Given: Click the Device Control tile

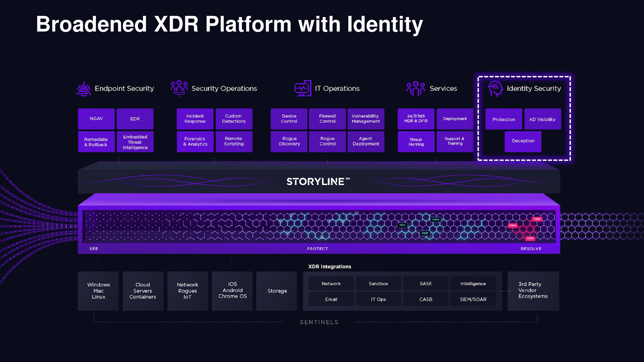Looking at the screenshot, I should coord(289,119).
